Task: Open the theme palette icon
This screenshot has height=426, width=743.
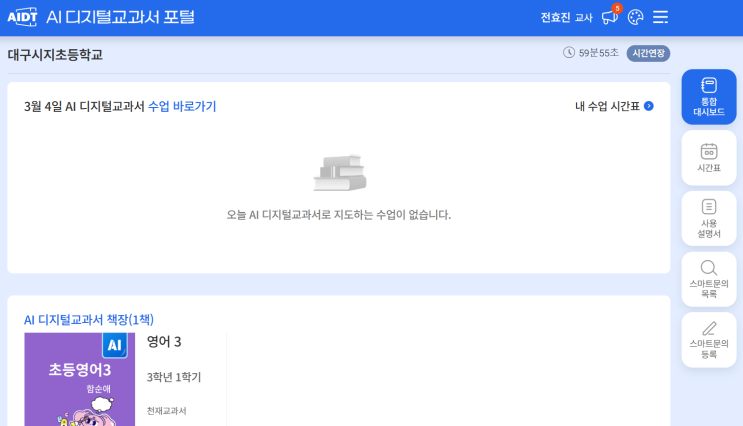Action: tap(635, 17)
